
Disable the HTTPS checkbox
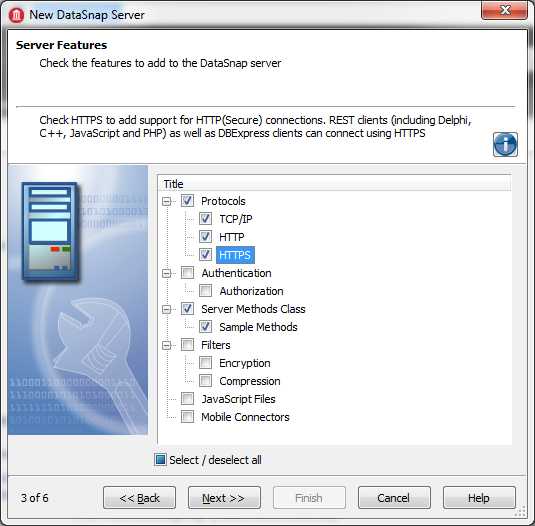click(x=205, y=254)
